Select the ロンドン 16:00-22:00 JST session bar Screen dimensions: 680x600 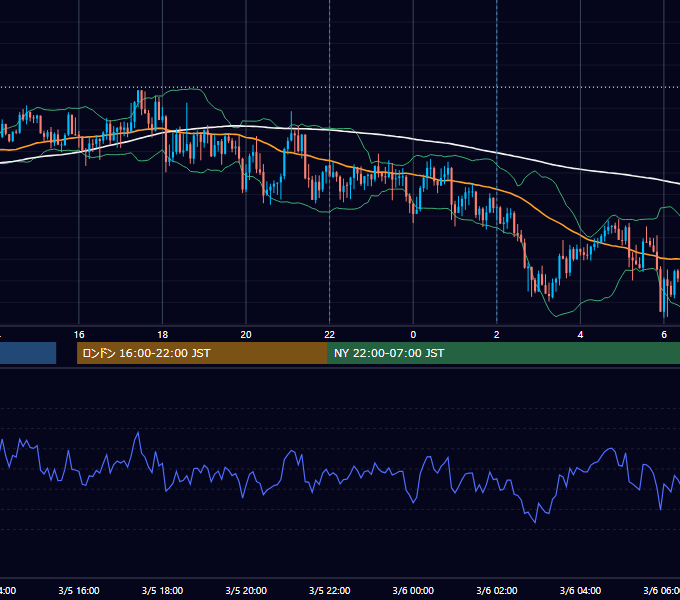point(202,353)
